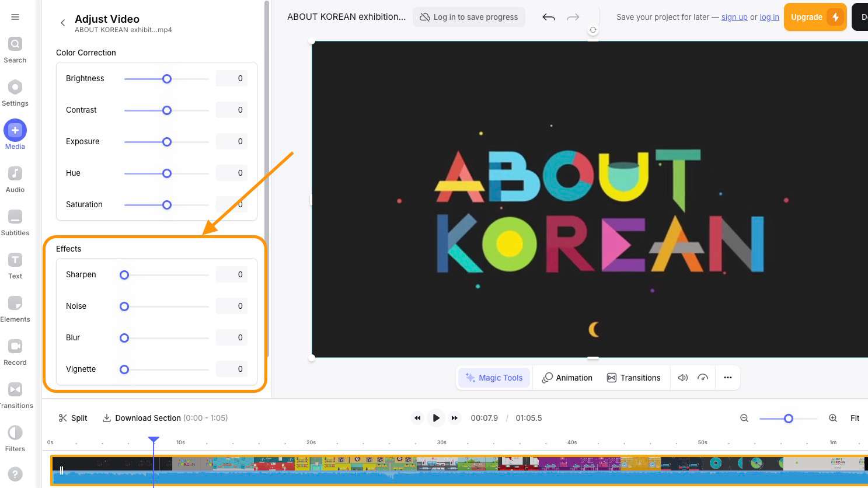Click the Hue slider handle
Viewport: 868px width, 488px height.
point(167,173)
